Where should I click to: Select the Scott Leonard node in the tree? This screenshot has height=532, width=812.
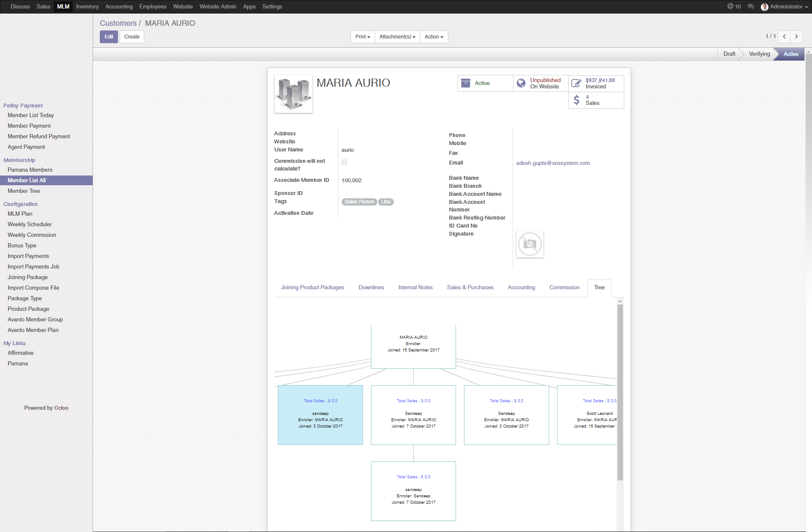pos(592,415)
